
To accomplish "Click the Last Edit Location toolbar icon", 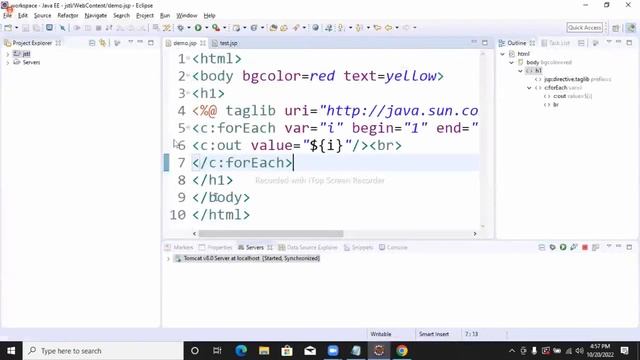I will [378, 28].
